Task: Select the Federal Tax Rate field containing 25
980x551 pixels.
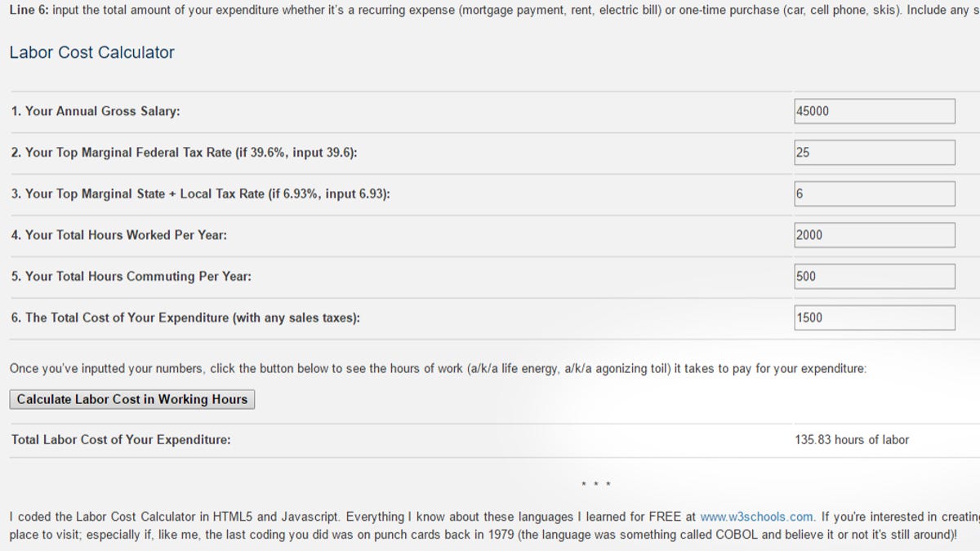Action: [875, 153]
